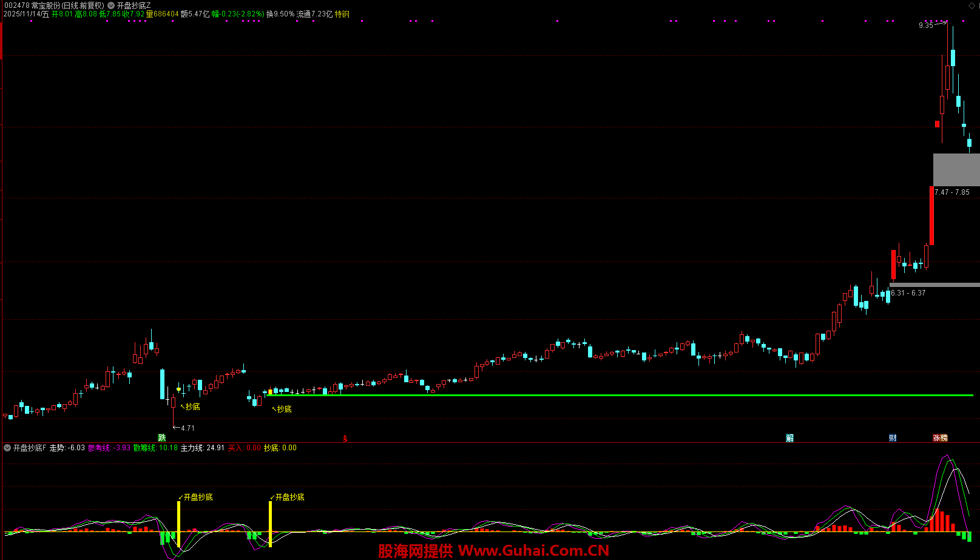Open the 财 financial report marker
Screen dimensions: 980x560
pos(893,437)
